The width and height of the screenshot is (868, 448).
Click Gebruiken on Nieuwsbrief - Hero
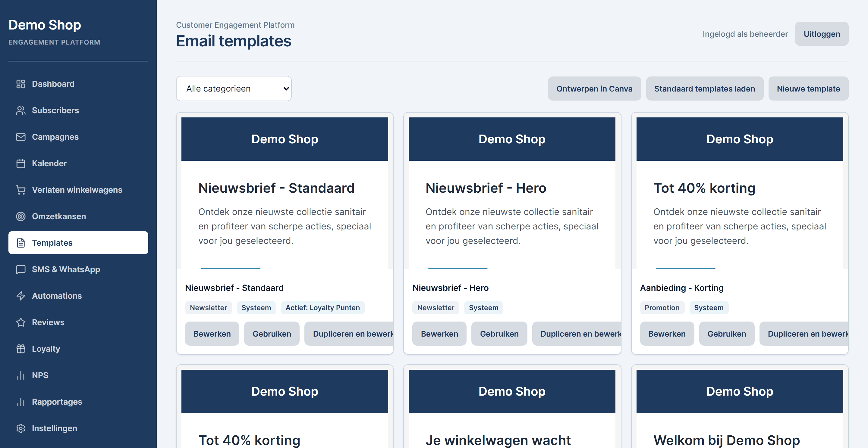(499, 334)
